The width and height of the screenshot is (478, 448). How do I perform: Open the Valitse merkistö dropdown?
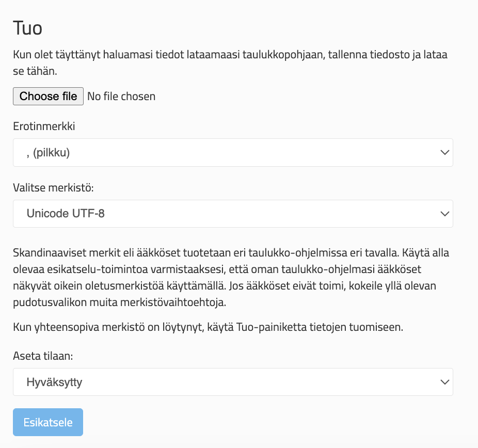click(233, 213)
